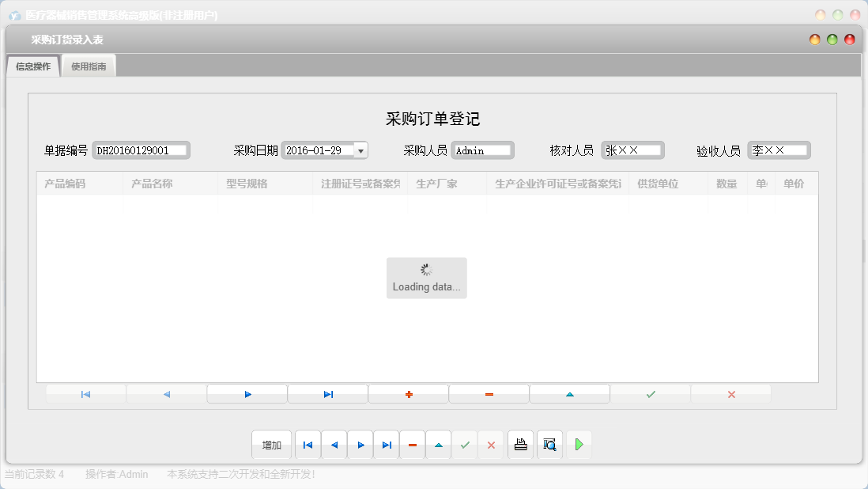Advance to next record in grid navigator
The image size is (868, 489).
click(247, 392)
